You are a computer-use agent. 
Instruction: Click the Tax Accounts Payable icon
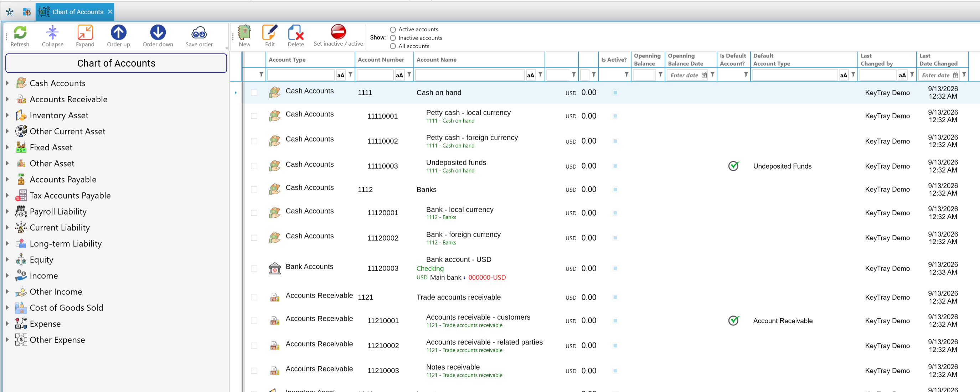21,195
